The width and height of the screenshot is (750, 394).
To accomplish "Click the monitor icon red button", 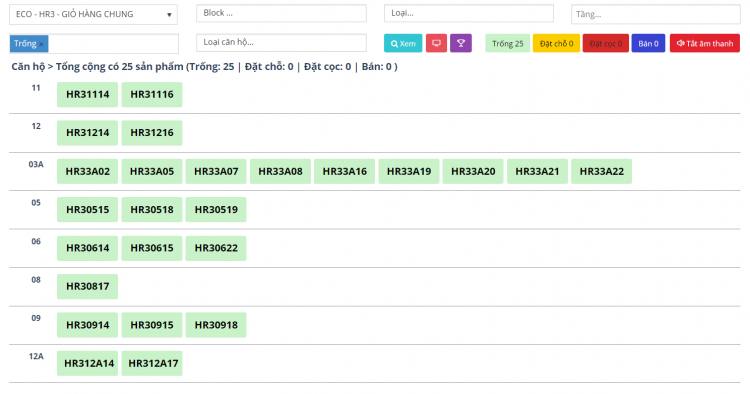I will pos(436,44).
